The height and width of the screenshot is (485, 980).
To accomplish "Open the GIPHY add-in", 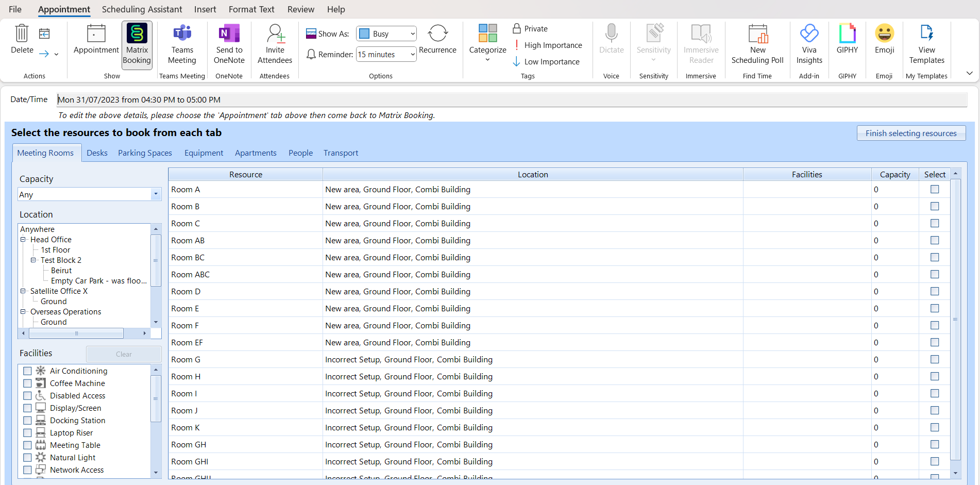I will coord(847,40).
